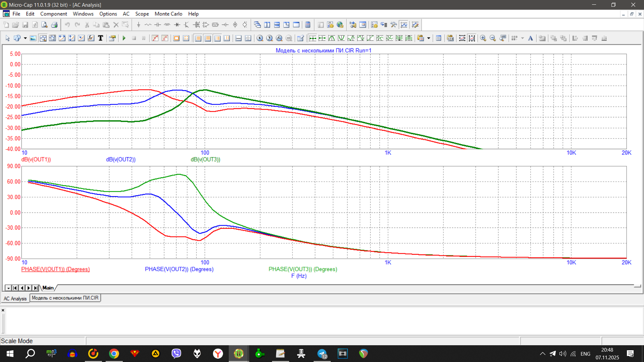Click the green Run analysis play button
This screenshot has height=362, width=644.
(124, 38)
